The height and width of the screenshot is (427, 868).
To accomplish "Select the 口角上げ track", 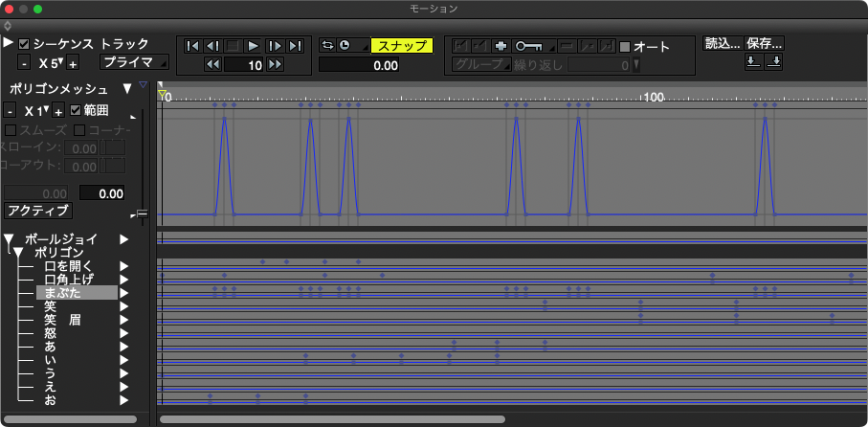I will 69,280.
